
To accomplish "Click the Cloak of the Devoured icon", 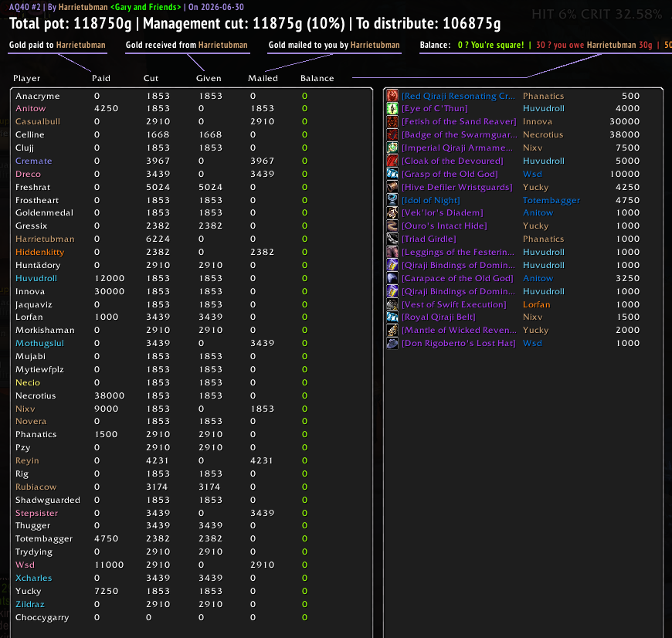I will 392,161.
